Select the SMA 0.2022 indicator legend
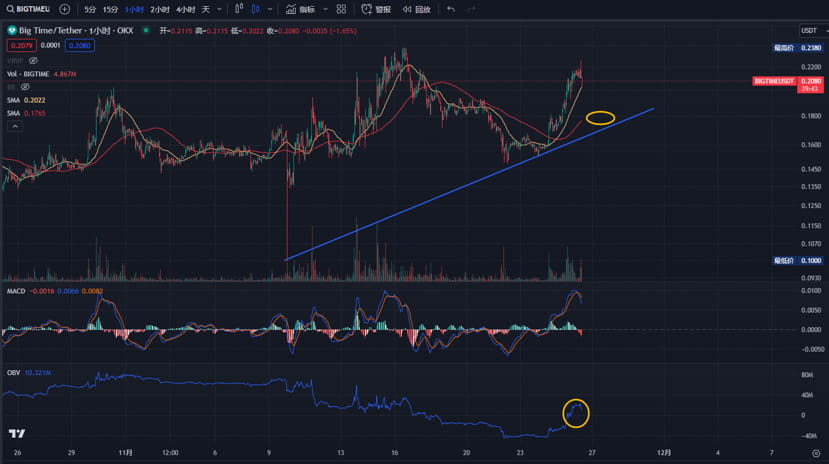The width and height of the screenshot is (829, 464). click(x=26, y=100)
